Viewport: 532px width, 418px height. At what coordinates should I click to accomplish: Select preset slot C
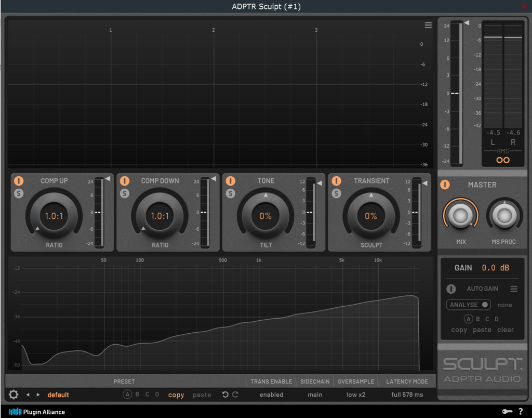(147, 395)
